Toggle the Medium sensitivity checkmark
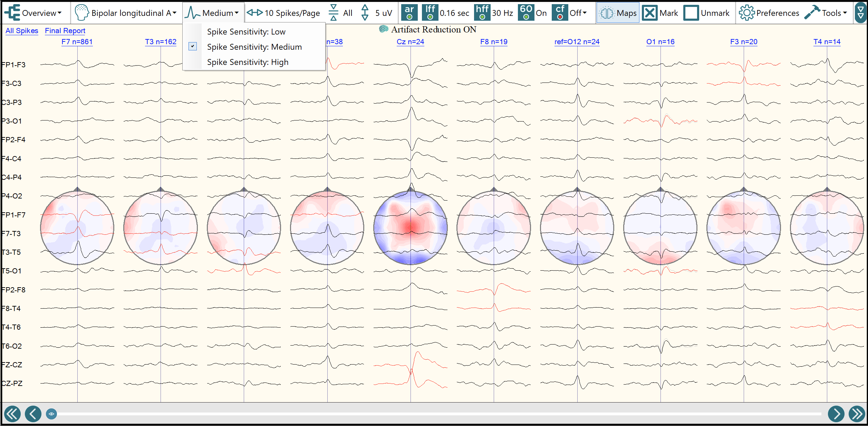The width and height of the screenshot is (868, 426). [x=193, y=46]
